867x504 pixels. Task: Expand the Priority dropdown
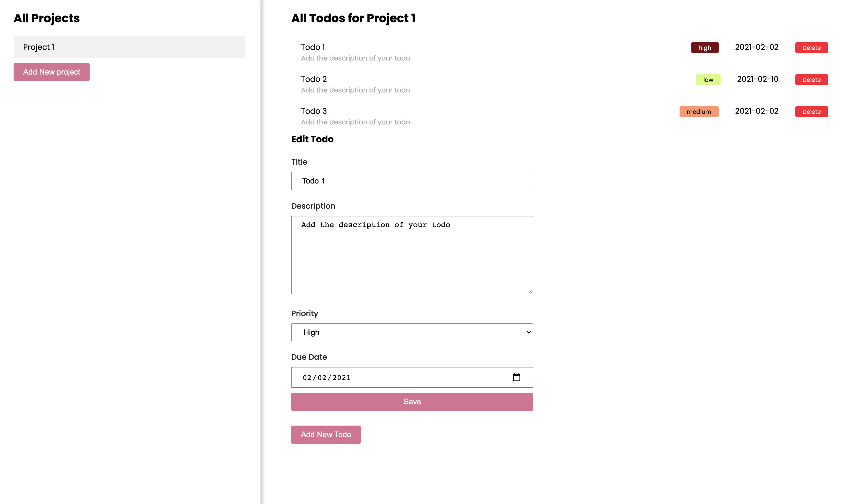[x=412, y=332]
